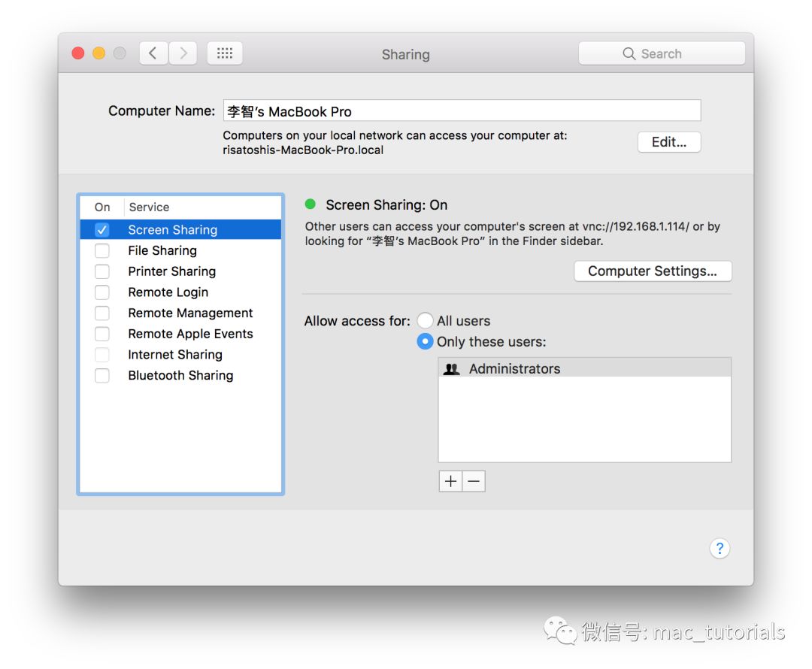Viewport: 812px width, 669px height.
Task: Enable the Remote Login checkbox
Action: (102, 292)
